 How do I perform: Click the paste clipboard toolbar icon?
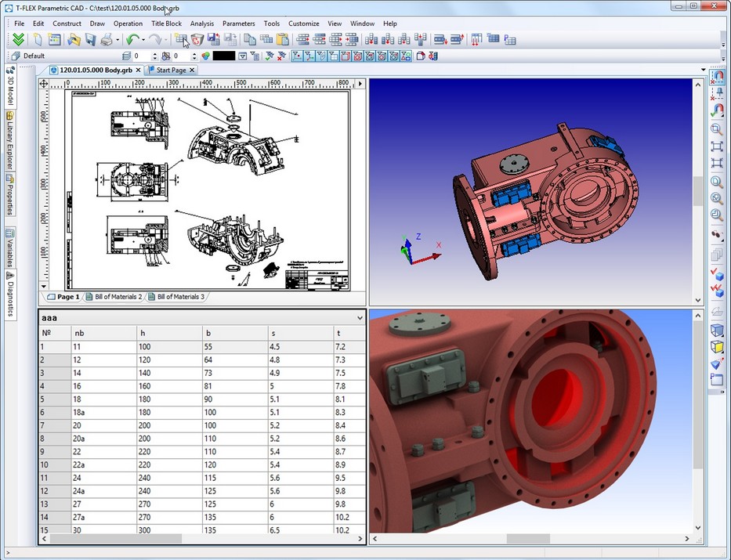point(283,39)
